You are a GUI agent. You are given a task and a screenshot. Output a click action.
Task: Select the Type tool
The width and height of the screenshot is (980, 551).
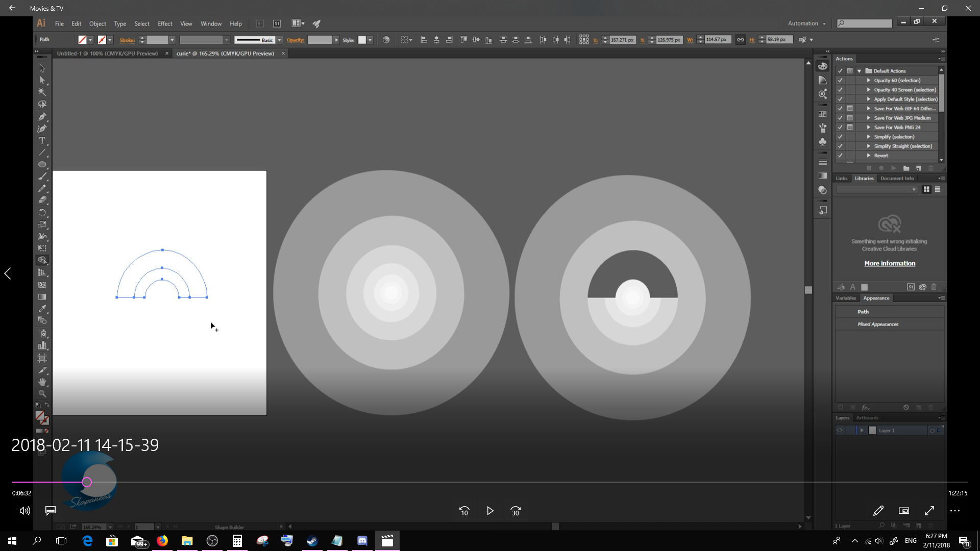click(x=42, y=140)
